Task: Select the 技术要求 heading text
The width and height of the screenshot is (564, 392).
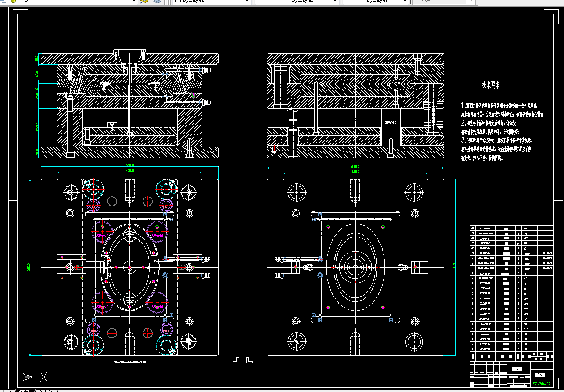Action: point(491,85)
